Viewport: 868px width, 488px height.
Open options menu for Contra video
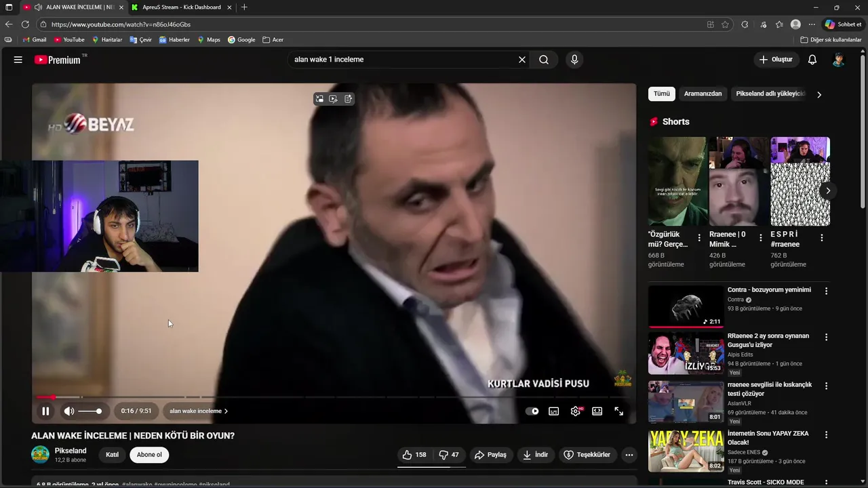coord(826,291)
